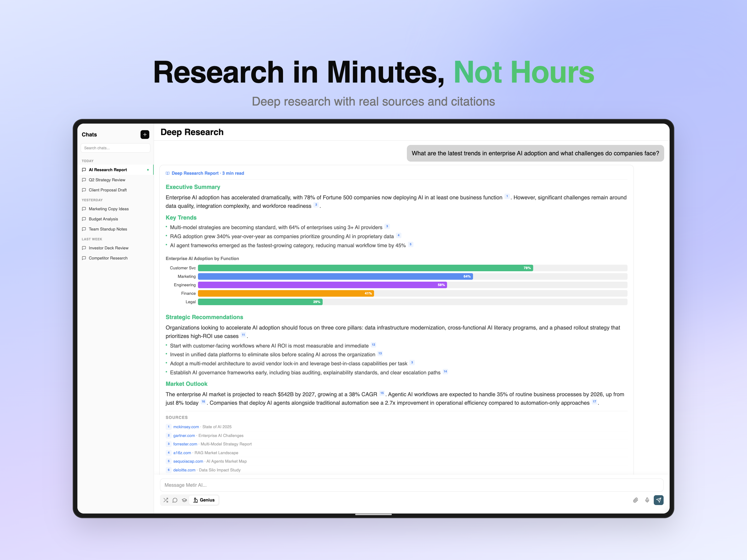Image resolution: width=747 pixels, height=560 pixels.
Task: Click the Finance 41% orange bar
Action: pos(286,293)
